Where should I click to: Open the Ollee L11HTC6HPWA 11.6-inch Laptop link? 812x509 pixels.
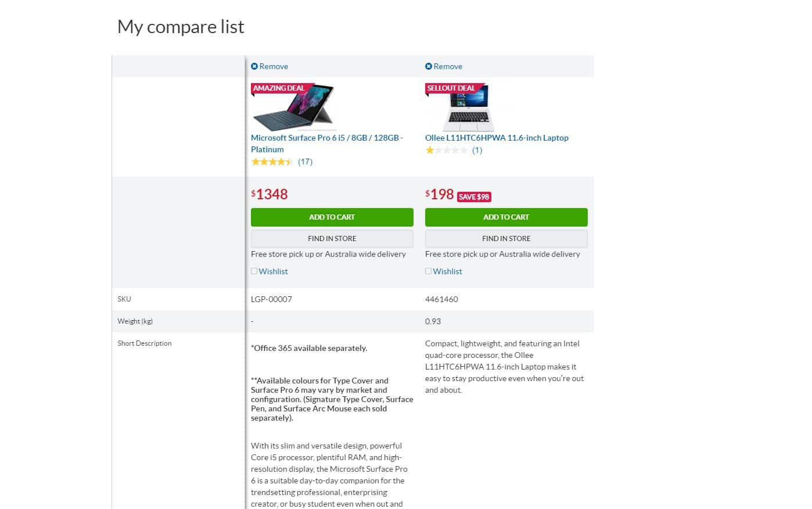pos(497,138)
